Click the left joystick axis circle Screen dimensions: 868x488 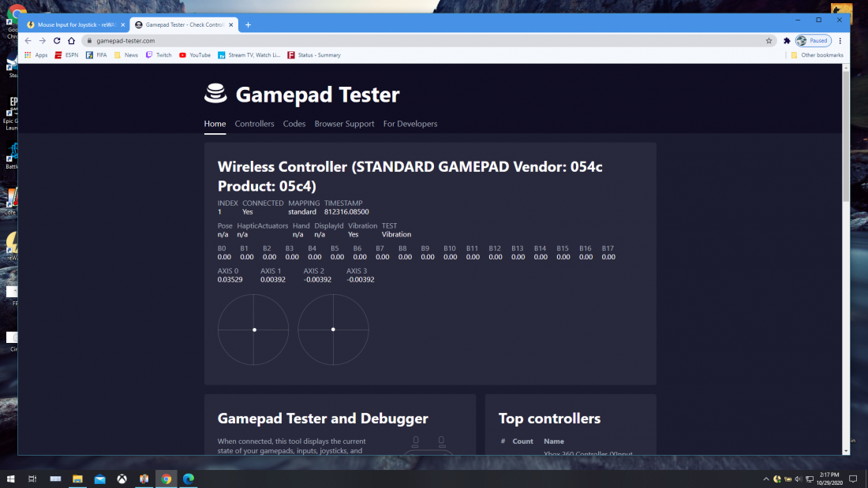[253, 330]
